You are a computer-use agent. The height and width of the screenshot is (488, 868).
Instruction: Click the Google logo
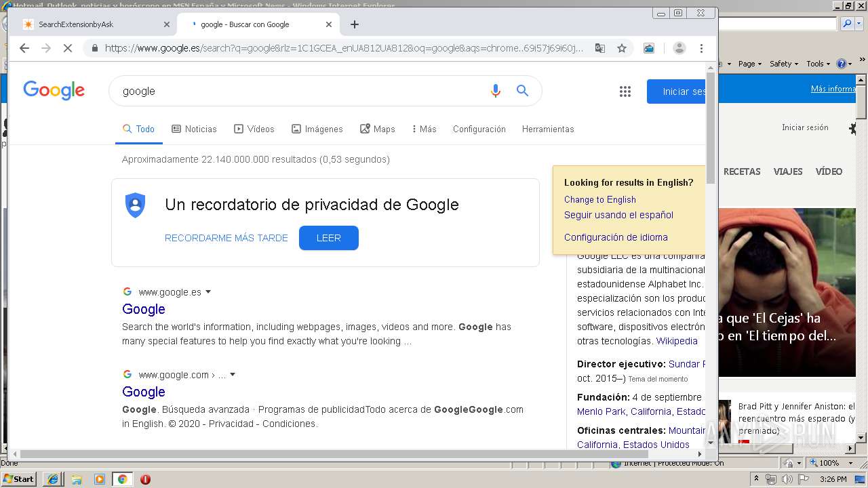click(x=54, y=90)
